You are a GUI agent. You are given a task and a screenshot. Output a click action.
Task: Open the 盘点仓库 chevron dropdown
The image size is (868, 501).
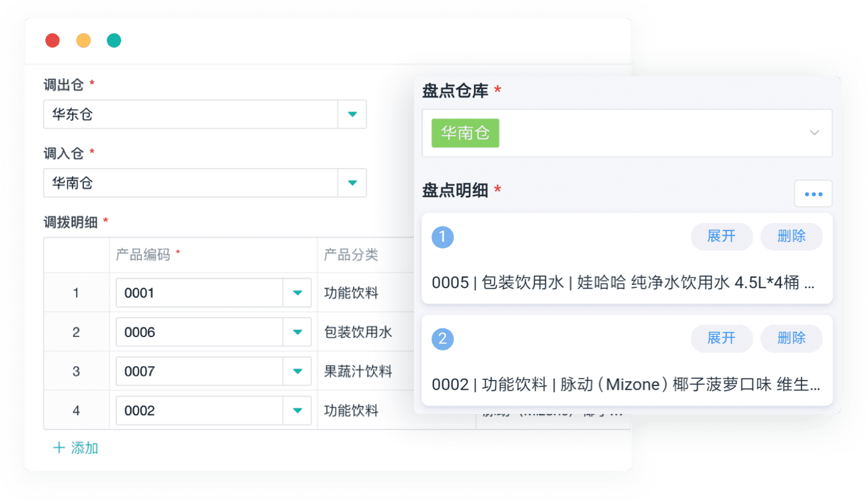click(815, 133)
